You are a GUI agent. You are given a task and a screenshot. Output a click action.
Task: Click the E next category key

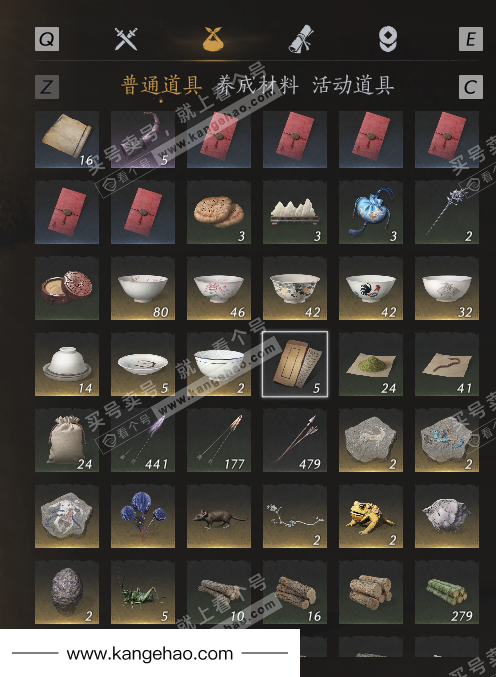point(471,39)
